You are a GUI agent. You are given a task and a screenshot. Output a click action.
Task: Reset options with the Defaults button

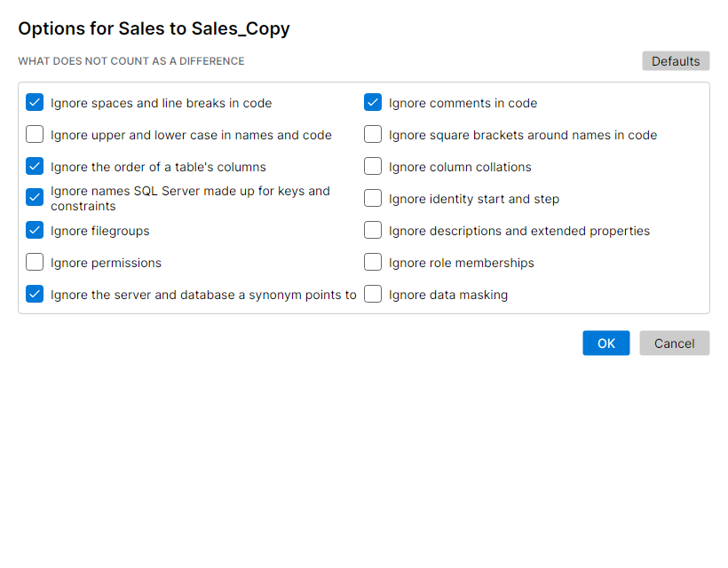tap(676, 60)
